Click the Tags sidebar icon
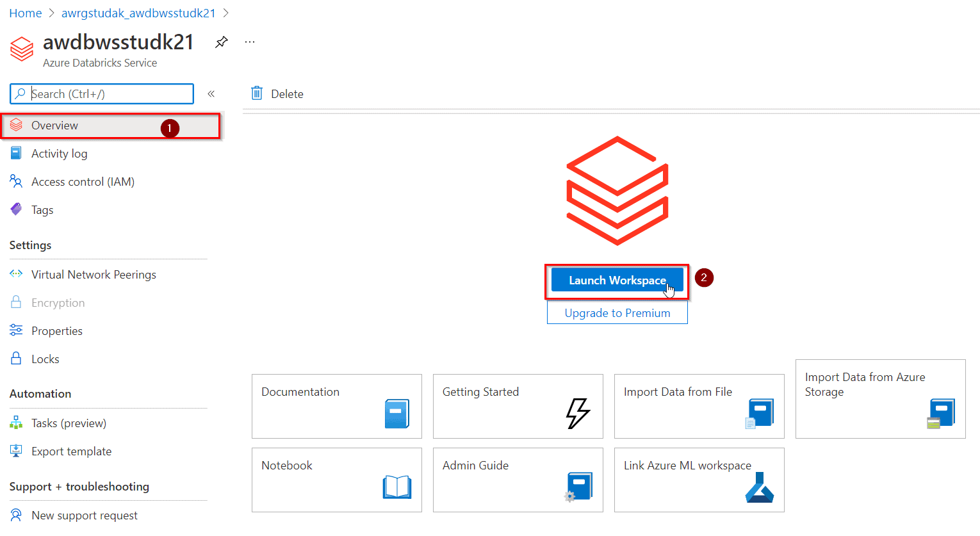The image size is (980, 536). tap(17, 209)
